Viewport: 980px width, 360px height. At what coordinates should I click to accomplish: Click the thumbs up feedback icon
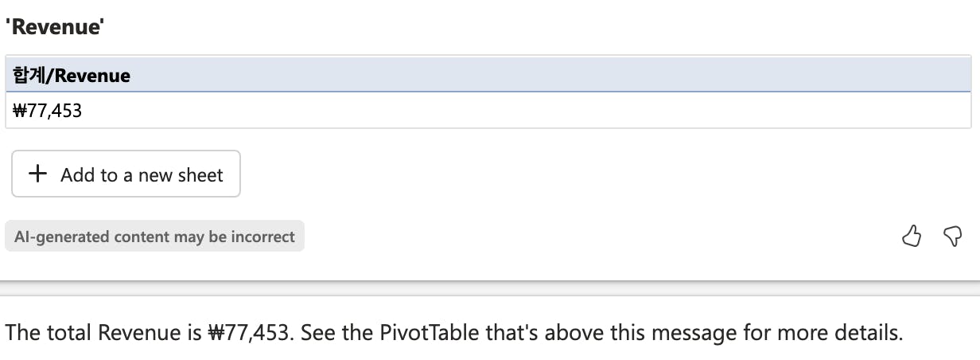(x=912, y=236)
